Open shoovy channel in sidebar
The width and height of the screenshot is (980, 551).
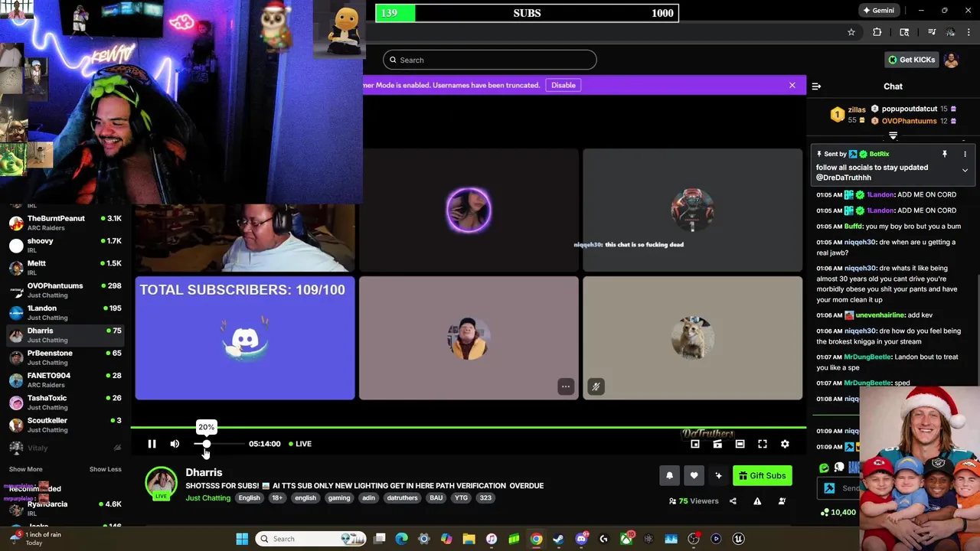click(65, 246)
